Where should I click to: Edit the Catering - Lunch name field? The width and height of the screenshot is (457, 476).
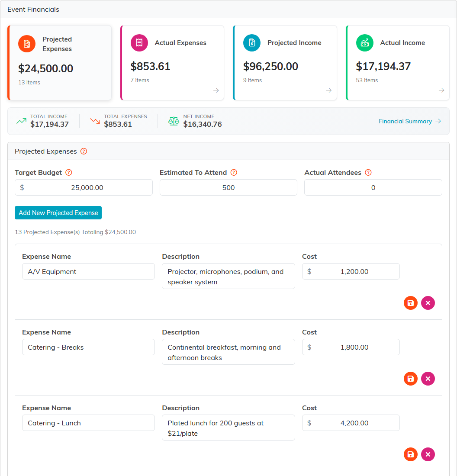pyautogui.click(x=88, y=423)
